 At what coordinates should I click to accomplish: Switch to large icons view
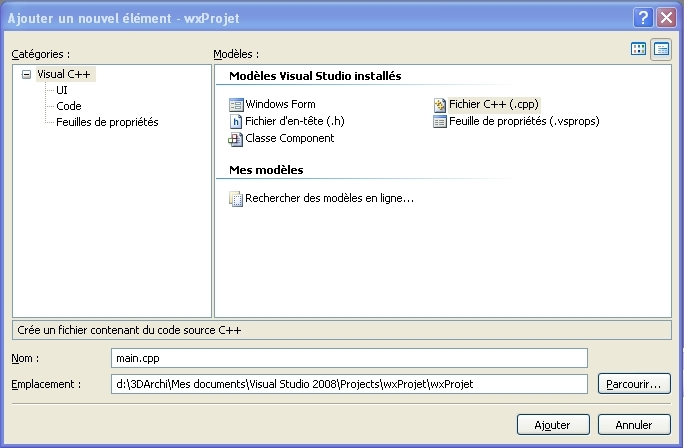point(638,49)
